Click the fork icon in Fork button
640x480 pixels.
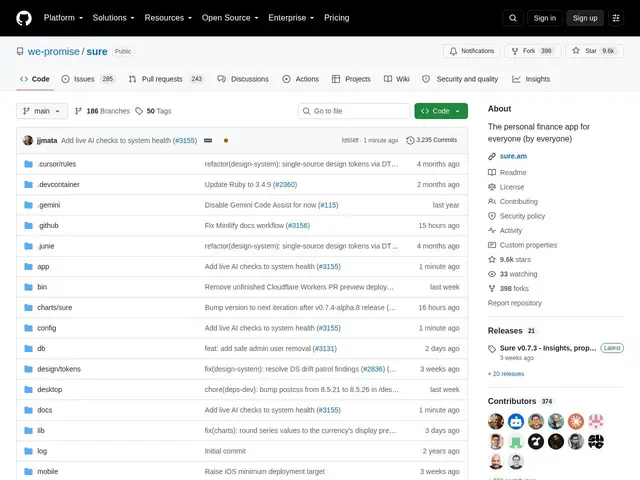pos(515,51)
